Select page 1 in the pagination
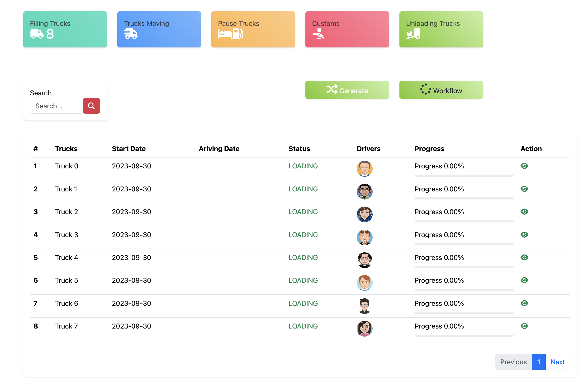The width and height of the screenshot is (588, 389). pos(539,362)
